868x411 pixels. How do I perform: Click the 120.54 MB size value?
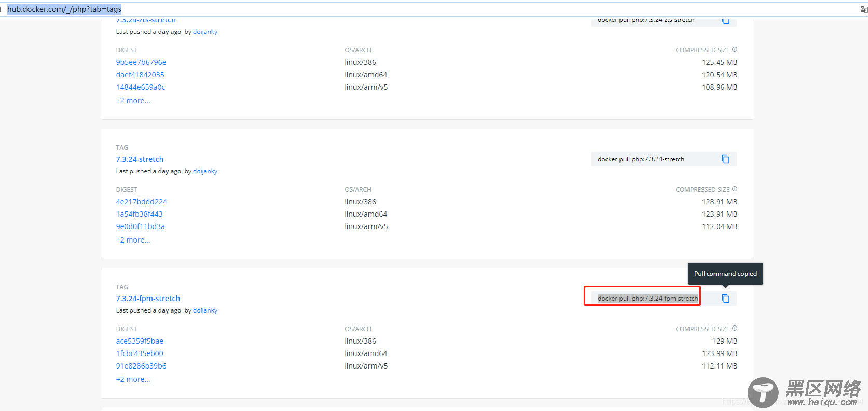720,75
